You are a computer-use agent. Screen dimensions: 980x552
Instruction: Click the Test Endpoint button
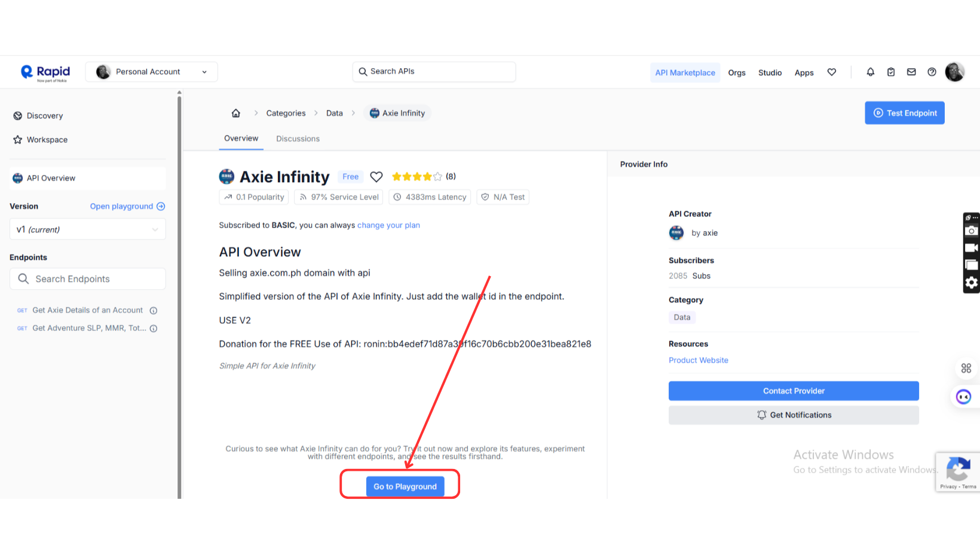[x=905, y=113]
